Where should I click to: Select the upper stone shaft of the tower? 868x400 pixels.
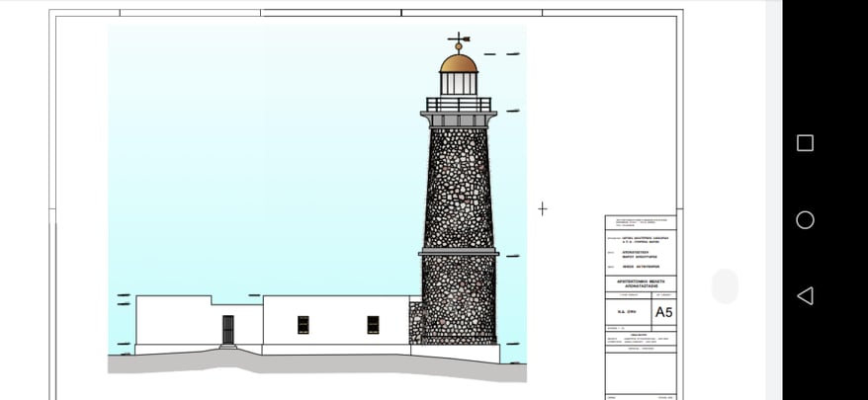pos(459,188)
